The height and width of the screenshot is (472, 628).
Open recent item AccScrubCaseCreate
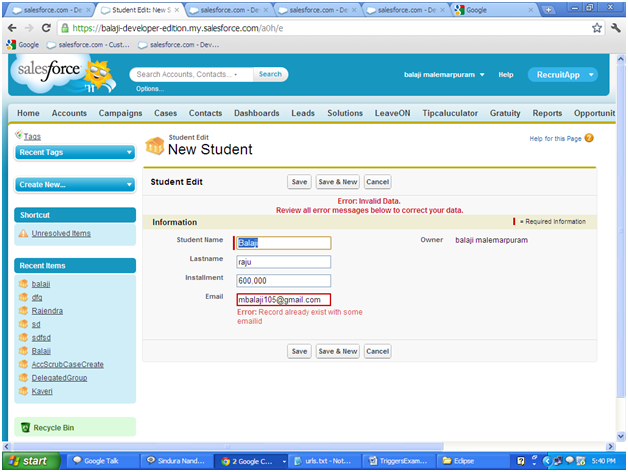(67, 364)
